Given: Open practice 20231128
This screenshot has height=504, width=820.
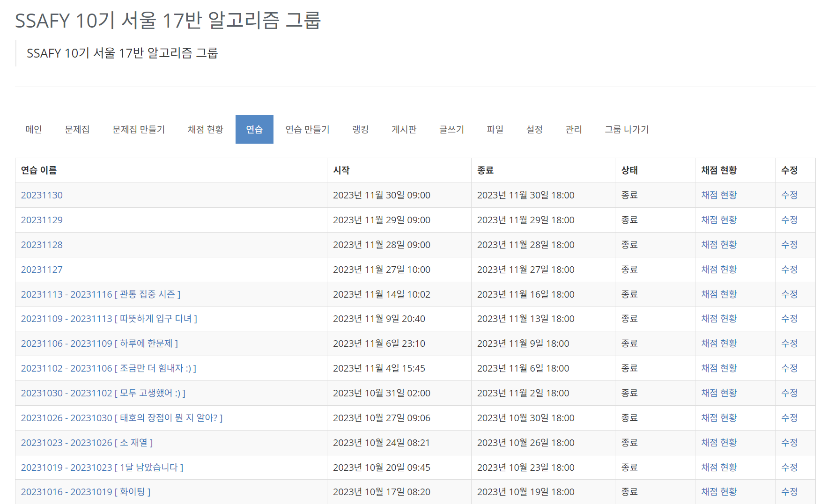Looking at the screenshot, I should coord(42,245).
